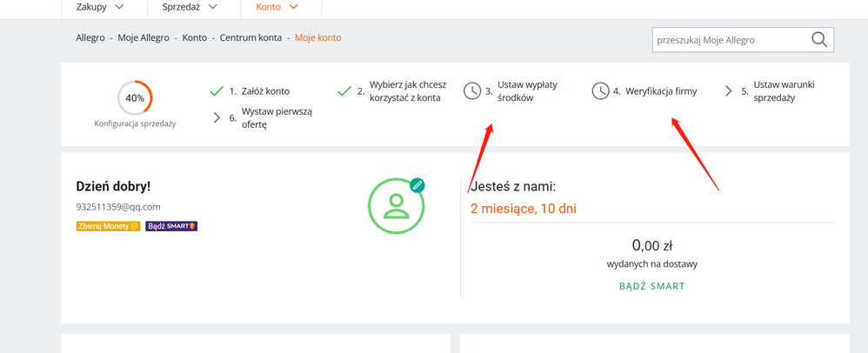Screen dimensions: 868x353
Task: Open step 6 Wystaw pierwszą ofertę
Action: point(270,117)
